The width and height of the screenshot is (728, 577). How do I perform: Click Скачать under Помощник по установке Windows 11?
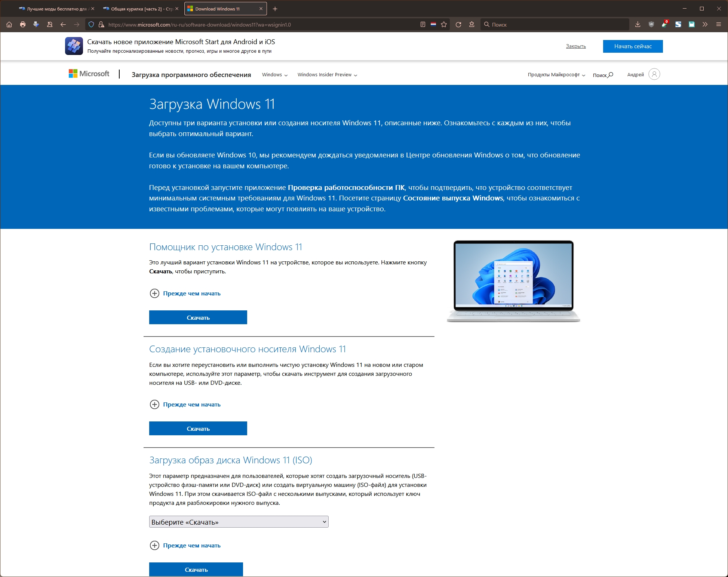pos(198,317)
